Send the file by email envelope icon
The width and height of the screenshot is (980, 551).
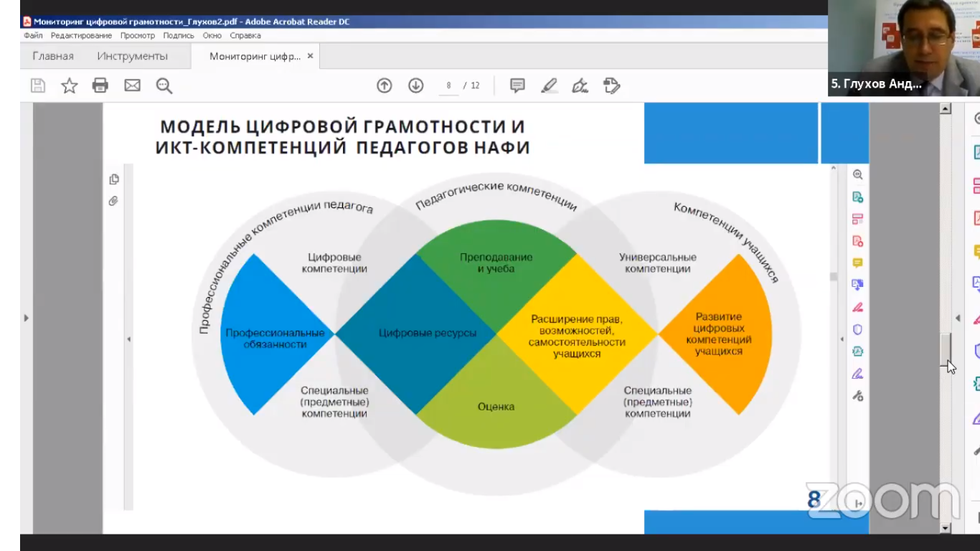pos(132,86)
